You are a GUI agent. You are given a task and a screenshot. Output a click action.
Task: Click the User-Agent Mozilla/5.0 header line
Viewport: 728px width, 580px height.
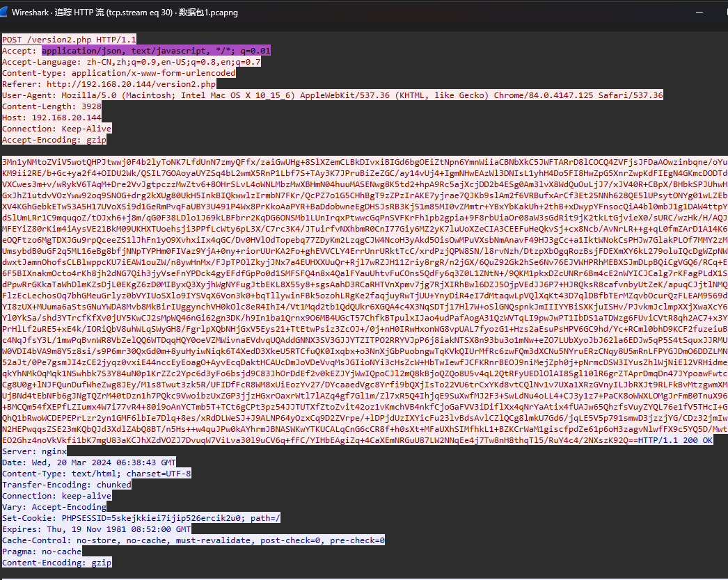click(333, 95)
